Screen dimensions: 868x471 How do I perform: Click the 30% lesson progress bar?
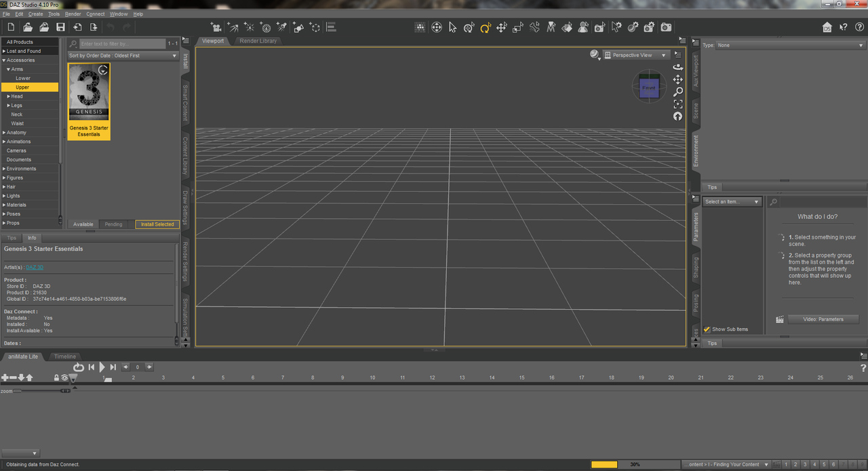point(635,464)
